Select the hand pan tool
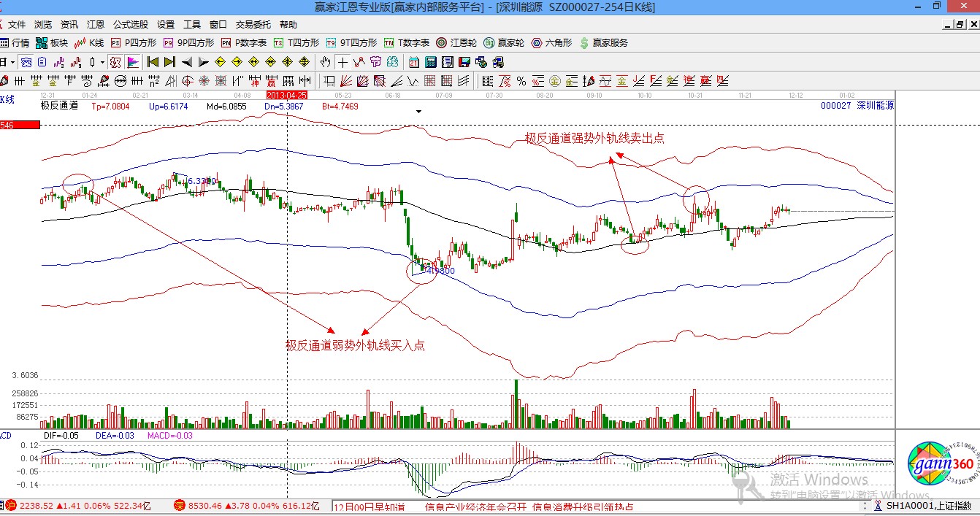Viewport: 980px width, 516px height. click(325, 62)
